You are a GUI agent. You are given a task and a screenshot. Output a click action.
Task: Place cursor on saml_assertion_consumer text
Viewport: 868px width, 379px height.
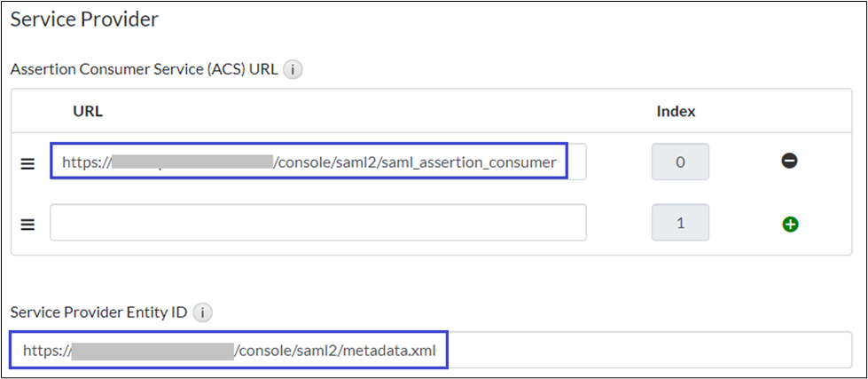(479, 162)
